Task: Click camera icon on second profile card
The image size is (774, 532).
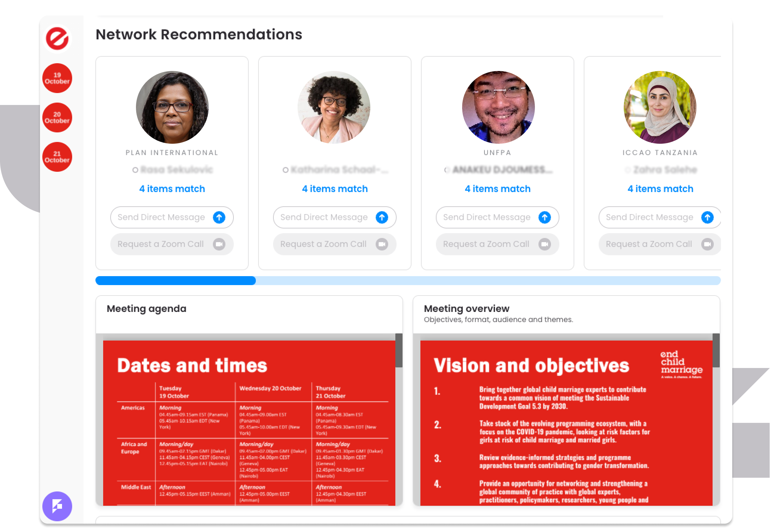Action: pos(382,244)
